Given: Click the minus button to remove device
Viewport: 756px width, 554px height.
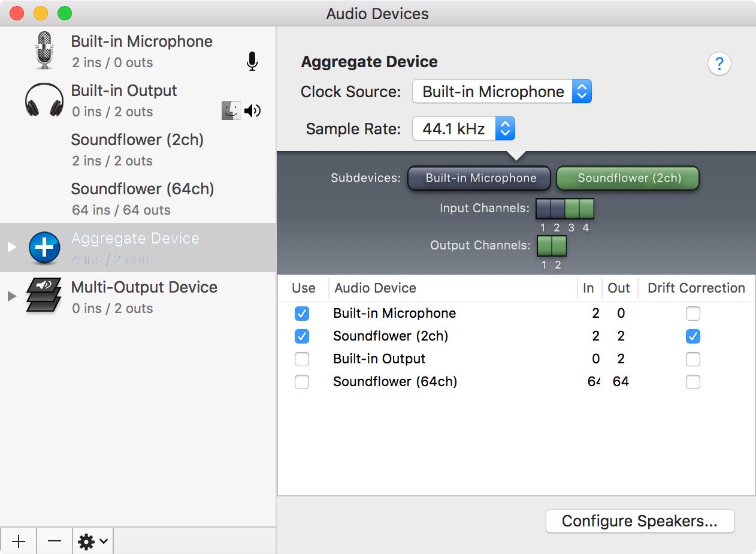Looking at the screenshot, I should [x=55, y=541].
